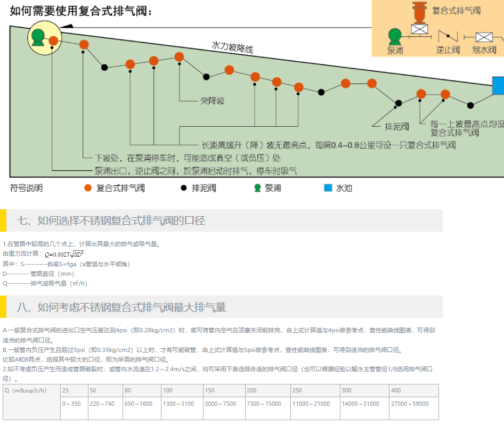
Task: Click the orange 复合式排气阀 legend dot
Action: 88,188
